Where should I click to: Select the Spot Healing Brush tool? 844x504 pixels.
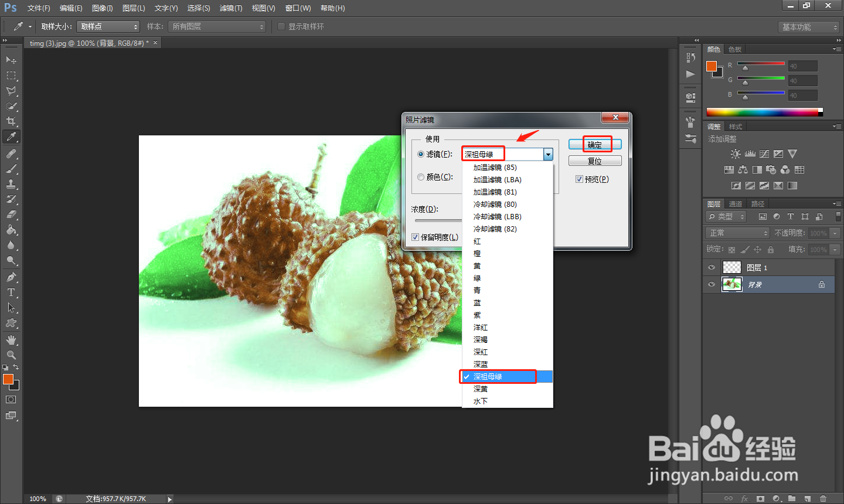coord(11,154)
